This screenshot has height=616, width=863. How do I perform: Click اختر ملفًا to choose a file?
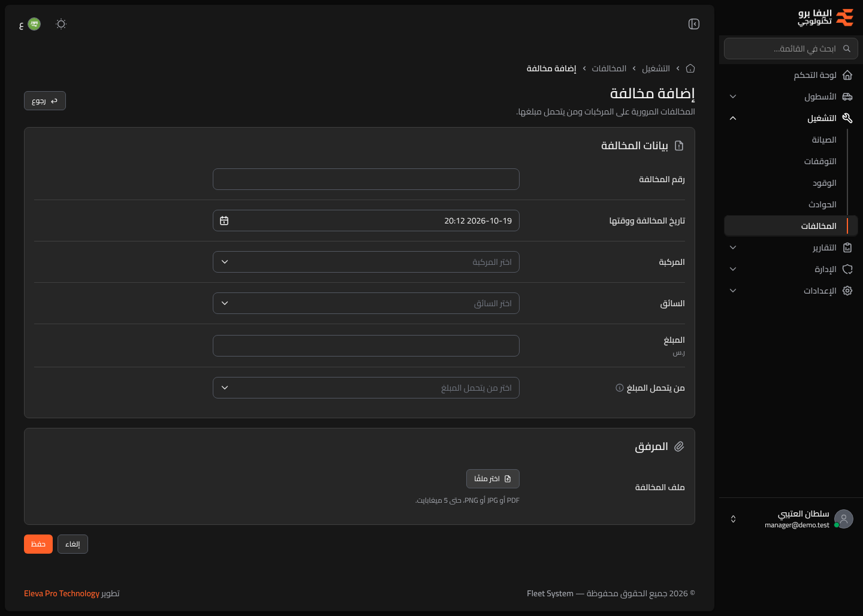[x=493, y=479]
